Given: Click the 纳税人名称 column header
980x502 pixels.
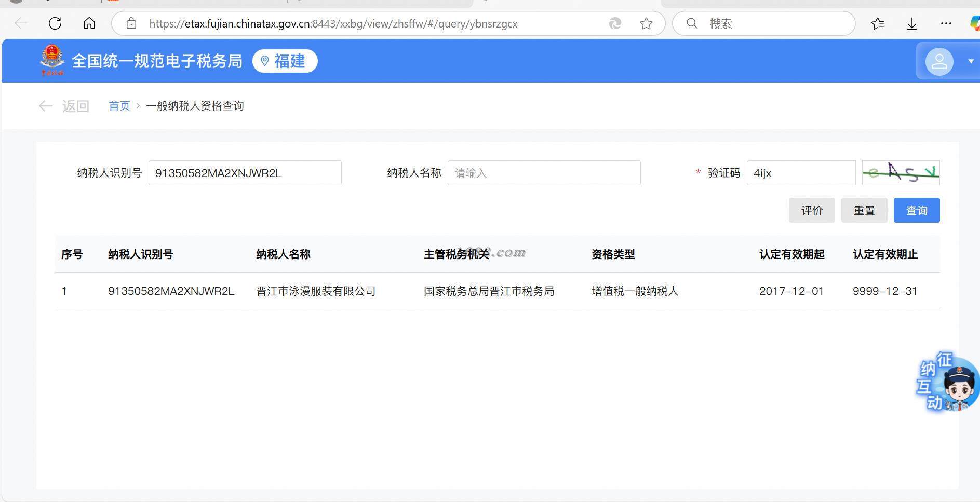Looking at the screenshot, I should point(283,254).
